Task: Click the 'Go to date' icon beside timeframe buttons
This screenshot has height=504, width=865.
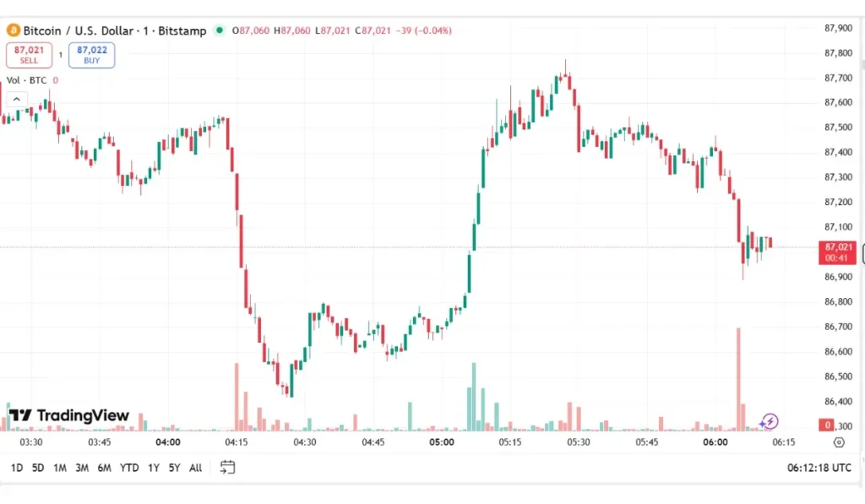Action: 226,467
